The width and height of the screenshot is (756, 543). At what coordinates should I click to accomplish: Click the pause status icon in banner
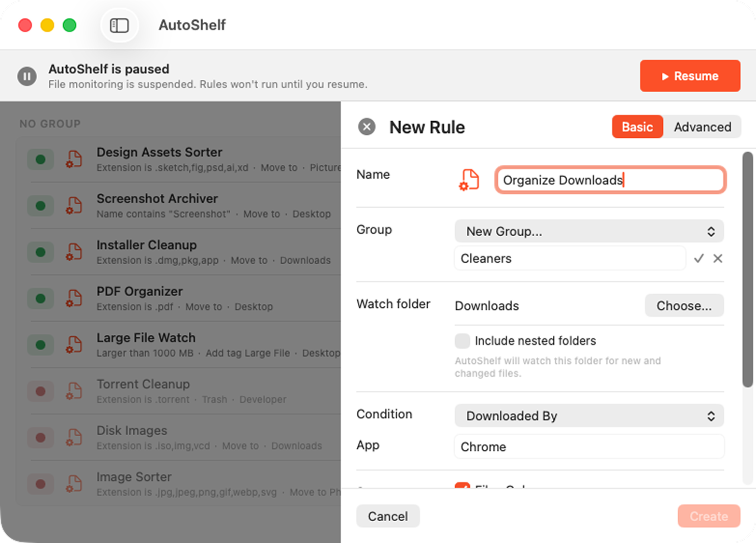click(x=27, y=76)
